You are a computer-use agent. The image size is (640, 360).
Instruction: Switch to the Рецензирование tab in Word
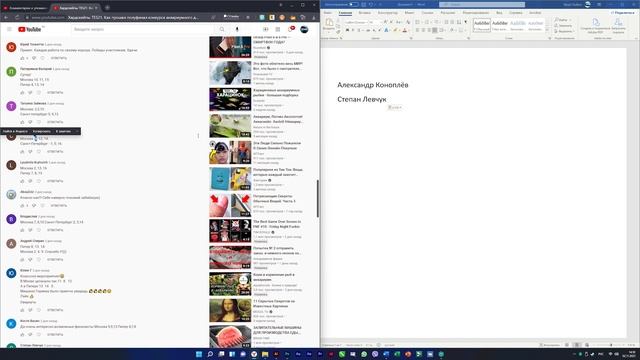476,13
